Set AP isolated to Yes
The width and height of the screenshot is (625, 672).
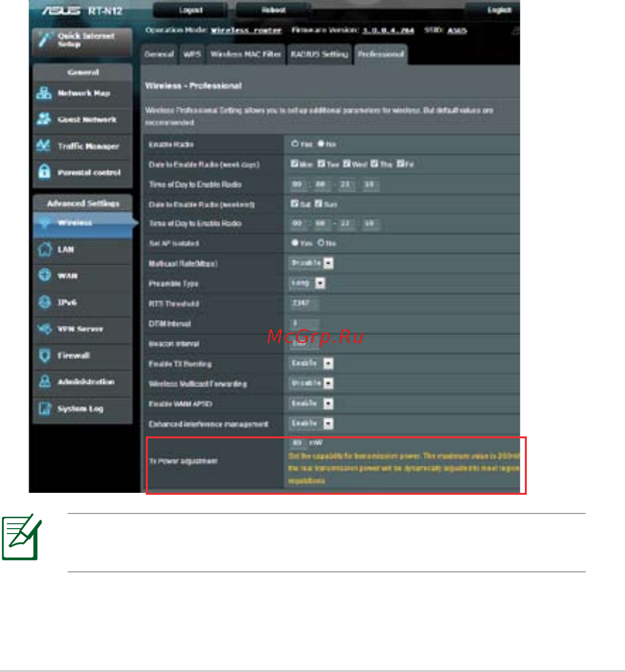(295, 242)
